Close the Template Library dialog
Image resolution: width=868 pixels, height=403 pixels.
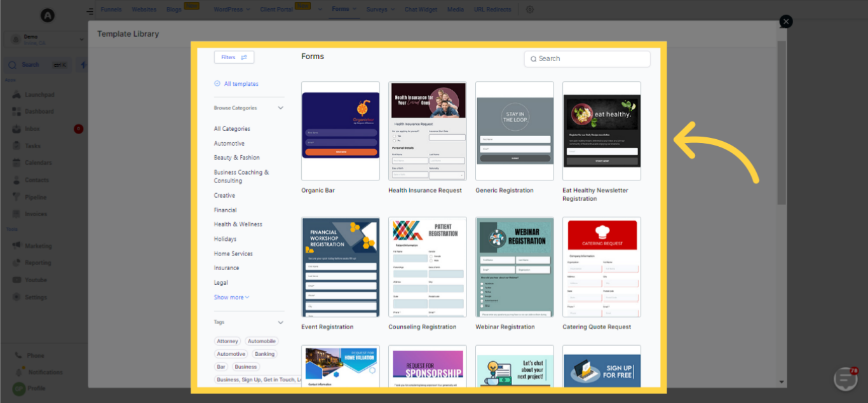coord(786,21)
